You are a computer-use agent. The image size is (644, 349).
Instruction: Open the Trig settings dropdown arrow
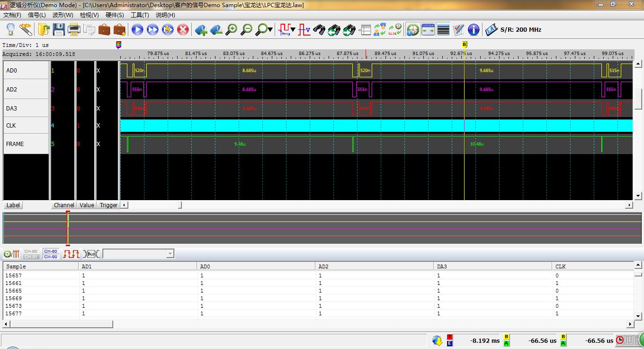293,30
